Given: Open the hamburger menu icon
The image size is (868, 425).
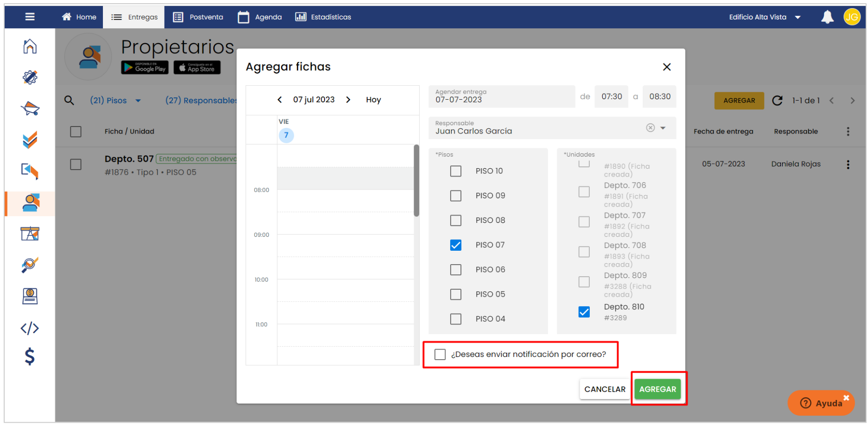Looking at the screenshot, I should tap(30, 17).
